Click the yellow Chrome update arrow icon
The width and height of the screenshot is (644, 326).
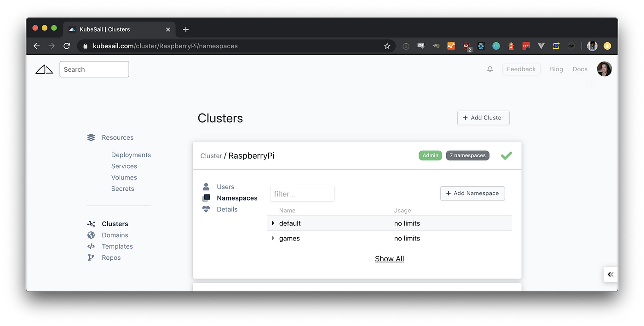(x=607, y=46)
